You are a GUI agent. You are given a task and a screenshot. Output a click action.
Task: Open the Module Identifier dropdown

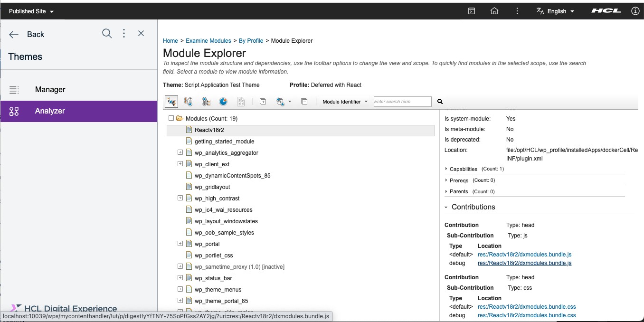pyautogui.click(x=345, y=102)
